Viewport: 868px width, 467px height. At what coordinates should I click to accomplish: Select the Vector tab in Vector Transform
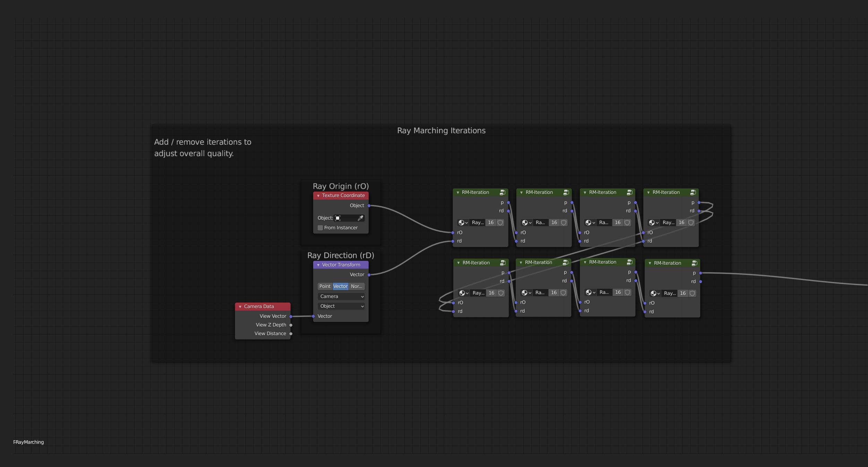(x=340, y=286)
